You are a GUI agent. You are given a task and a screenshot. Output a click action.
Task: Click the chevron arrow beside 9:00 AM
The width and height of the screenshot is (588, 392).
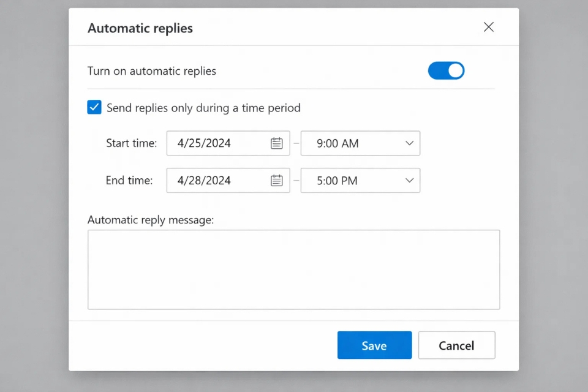[410, 143]
